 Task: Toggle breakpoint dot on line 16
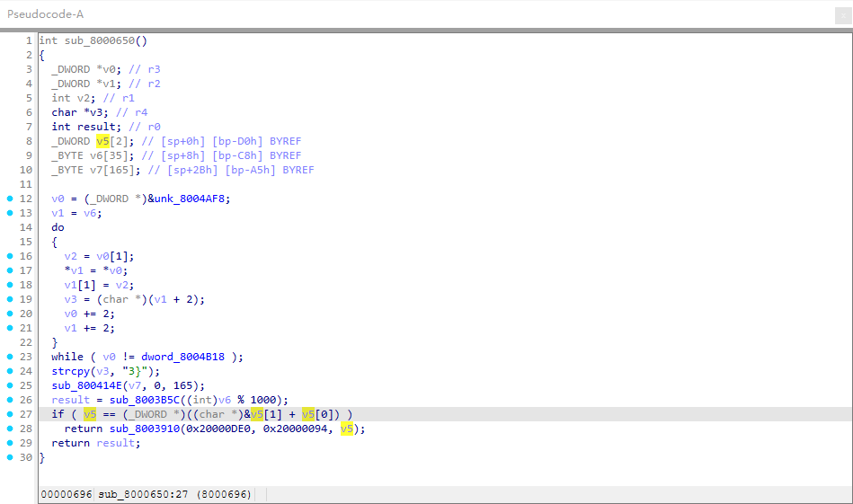click(x=10, y=256)
